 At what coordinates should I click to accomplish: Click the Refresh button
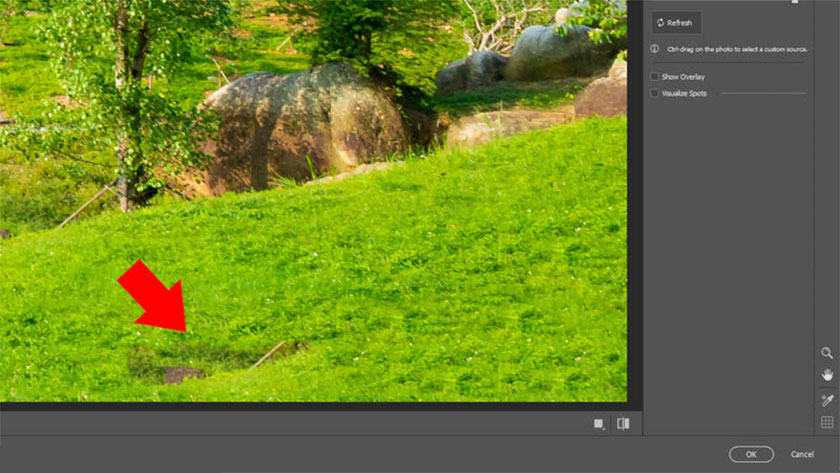(676, 23)
